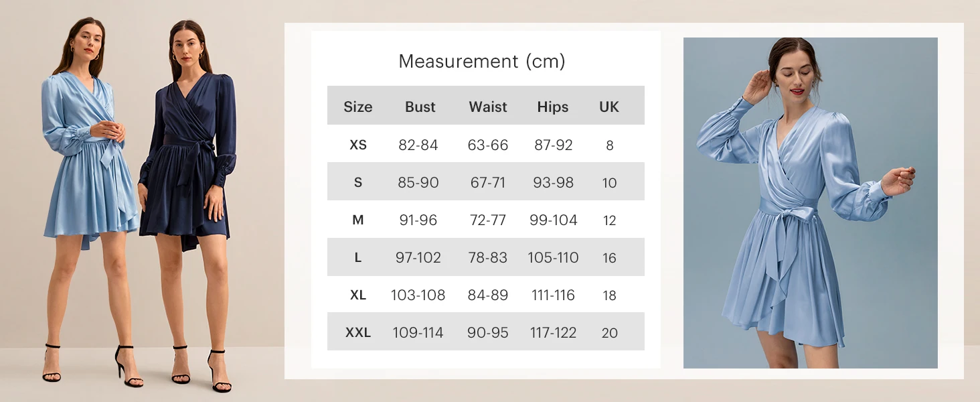Click the L size row label
The image size is (980, 402).
(x=358, y=257)
